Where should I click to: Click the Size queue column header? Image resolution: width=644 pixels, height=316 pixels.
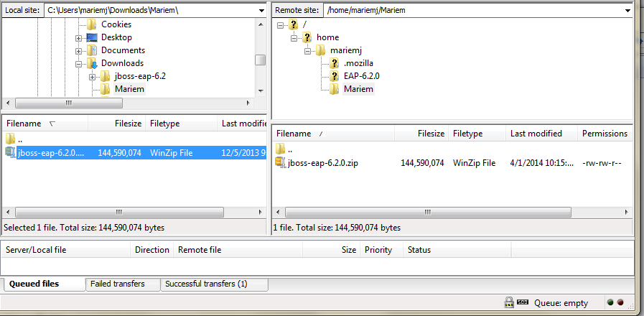pyautogui.click(x=332, y=250)
